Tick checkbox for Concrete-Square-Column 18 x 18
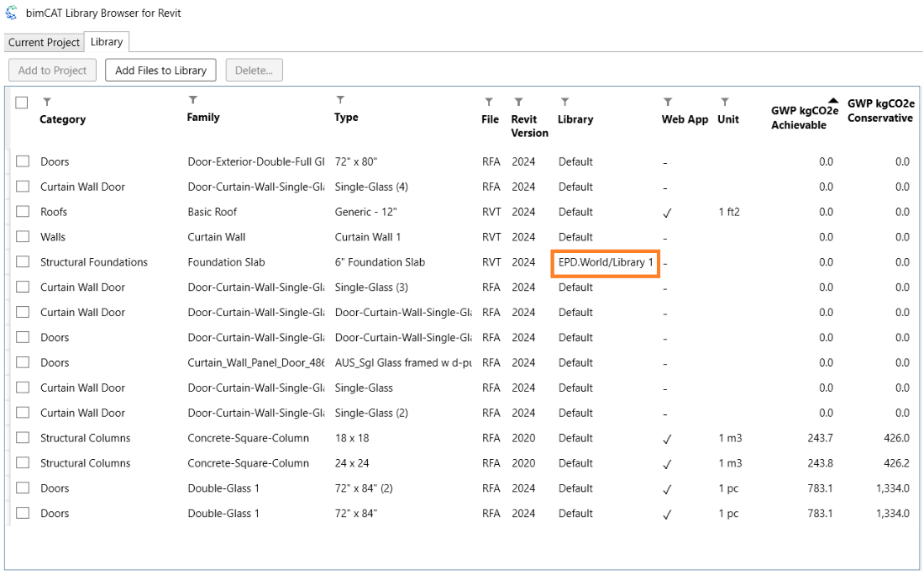This screenshot has width=924, height=575. (x=23, y=438)
